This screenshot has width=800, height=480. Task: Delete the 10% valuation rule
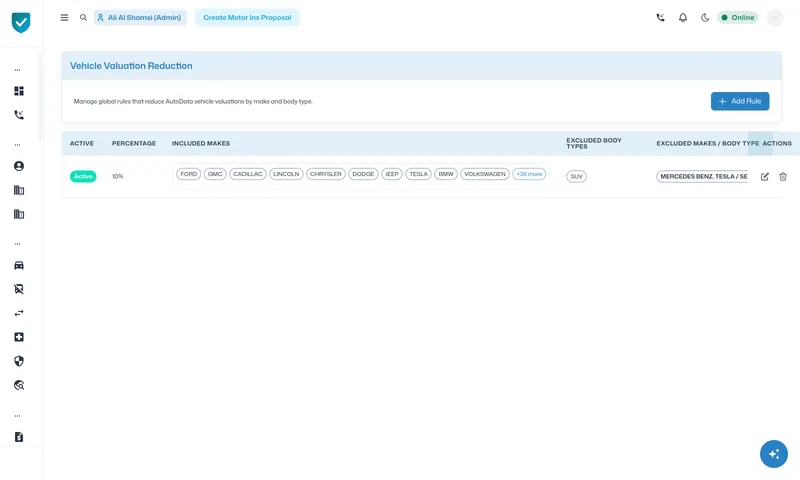point(783,176)
